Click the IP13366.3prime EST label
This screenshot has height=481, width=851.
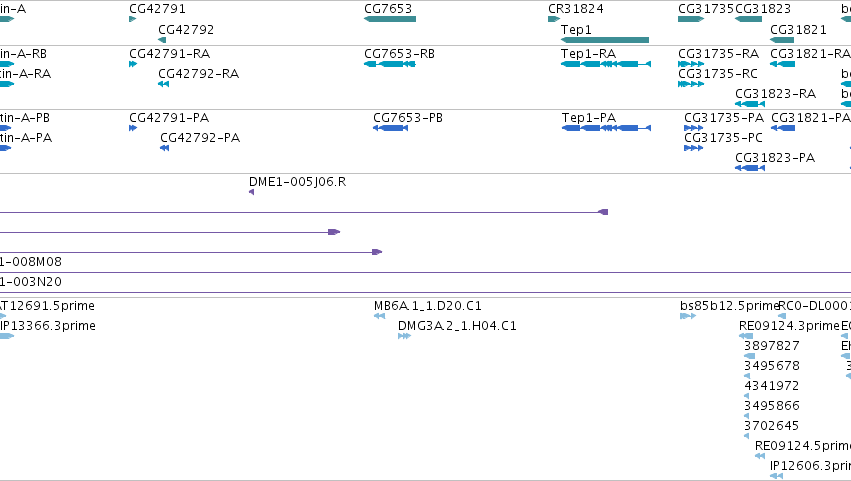coord(48,326)
